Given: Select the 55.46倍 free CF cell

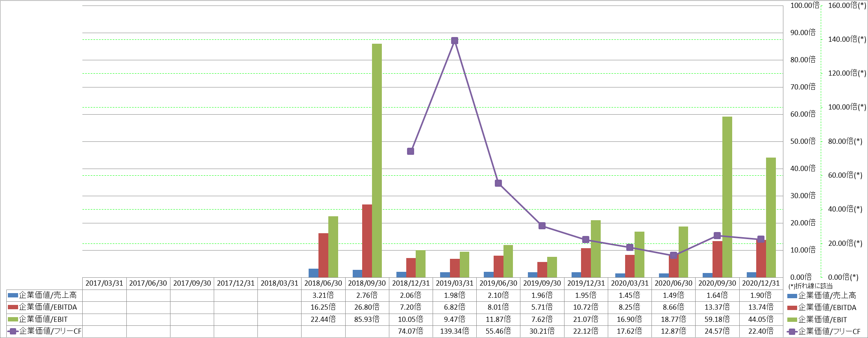Looking at the screenshot, I should [x=498, y=331].
